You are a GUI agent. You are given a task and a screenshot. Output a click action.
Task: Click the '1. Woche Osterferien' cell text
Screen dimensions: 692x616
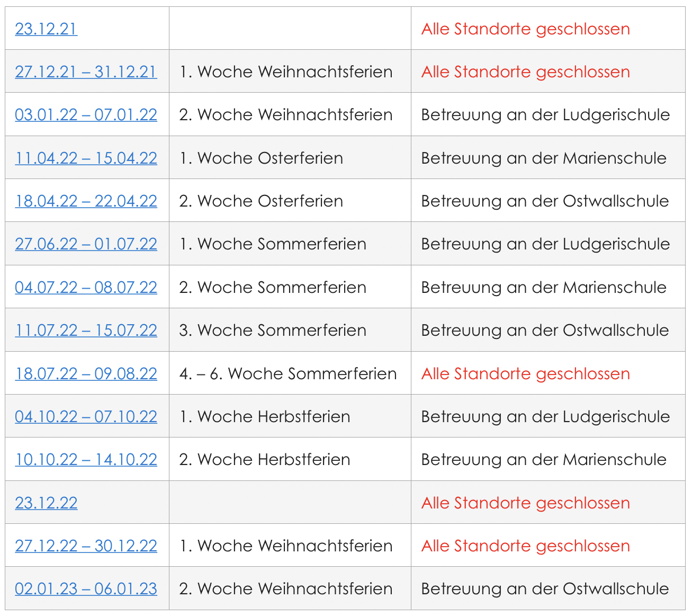click(x=261, y=158)
